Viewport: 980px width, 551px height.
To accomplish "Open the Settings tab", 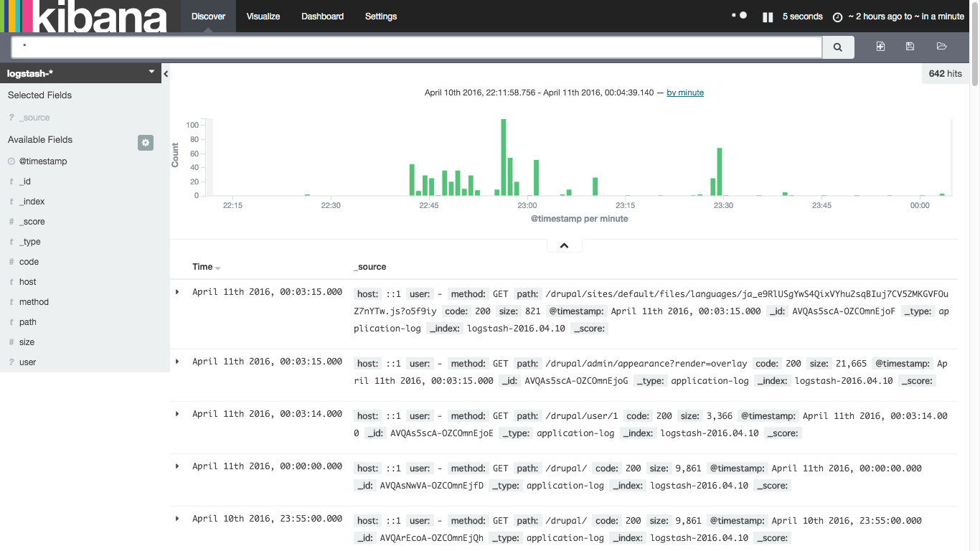I will tap(380, 16).
